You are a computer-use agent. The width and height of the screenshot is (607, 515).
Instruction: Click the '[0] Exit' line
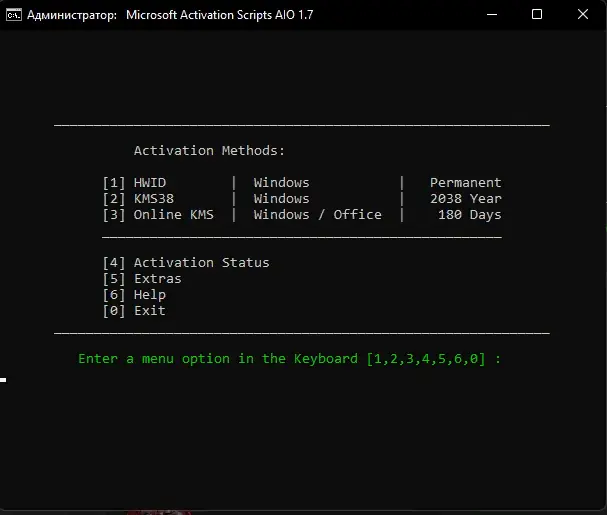134,311
